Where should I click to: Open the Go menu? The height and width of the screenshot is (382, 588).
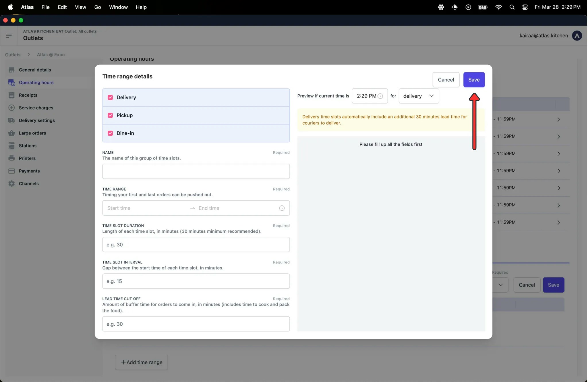coord(98,7)
